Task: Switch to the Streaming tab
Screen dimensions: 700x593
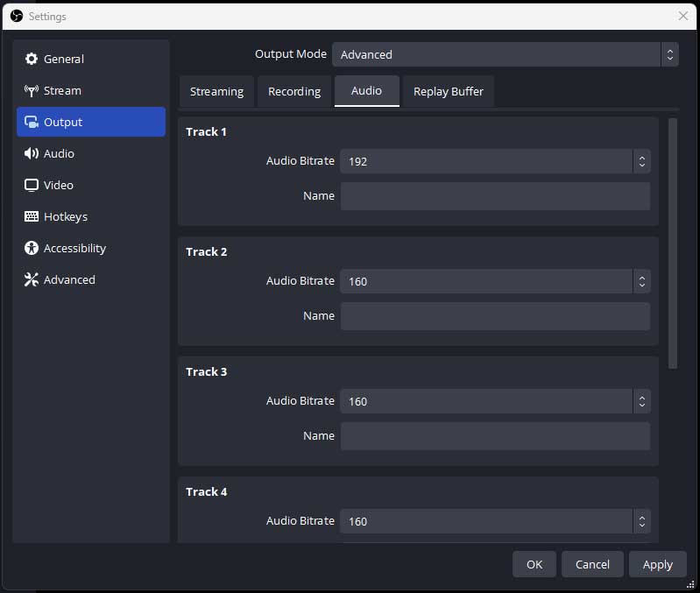Action: (216, 91)
